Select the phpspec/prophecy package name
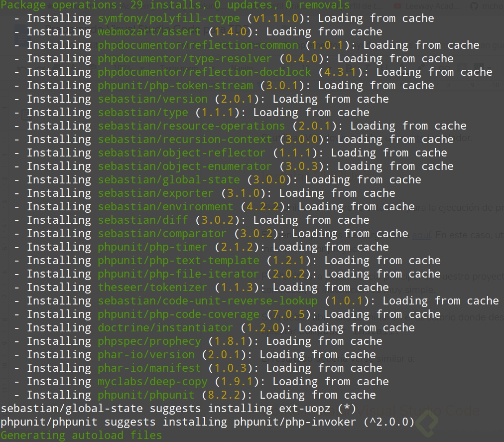Image resolution: width=504 pixels, height=442 pixels. (x=149, y=341)
